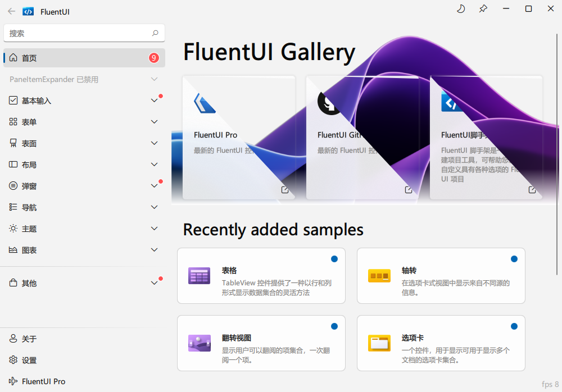Viewport: 562px width, 392px height.
Task: Click the bag icon next to 其他
Action: (13, 283)
